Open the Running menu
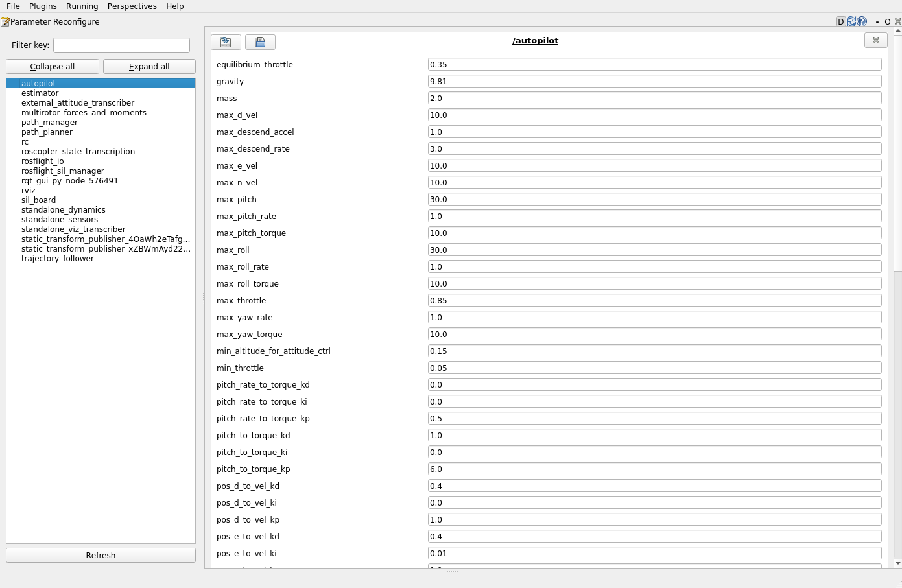 (82, 6)
